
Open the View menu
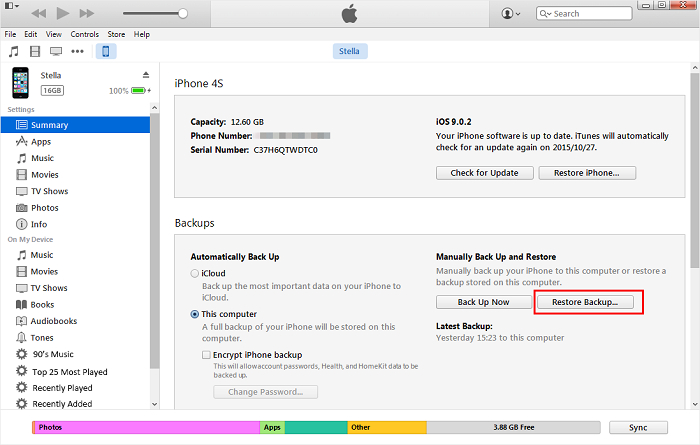(54, 34)
